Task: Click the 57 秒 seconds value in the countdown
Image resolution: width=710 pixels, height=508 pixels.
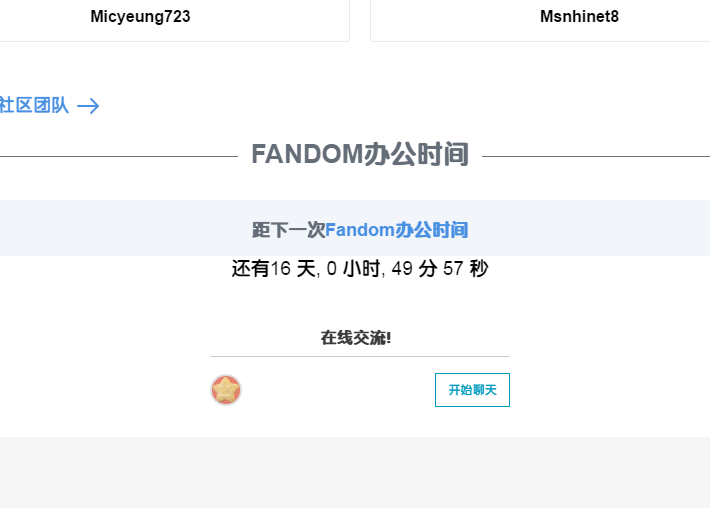Action: [466, 268]
